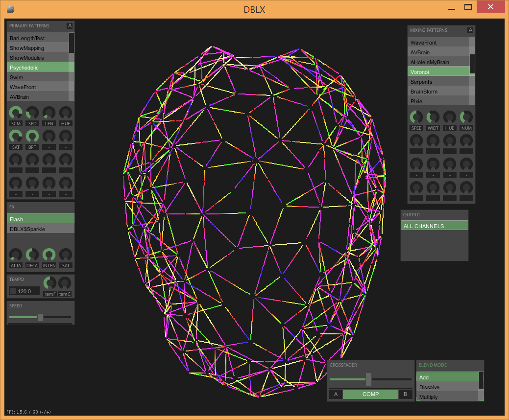Select AVBrain in mixing patterns
509x420 pixels.
coord(438,52)
